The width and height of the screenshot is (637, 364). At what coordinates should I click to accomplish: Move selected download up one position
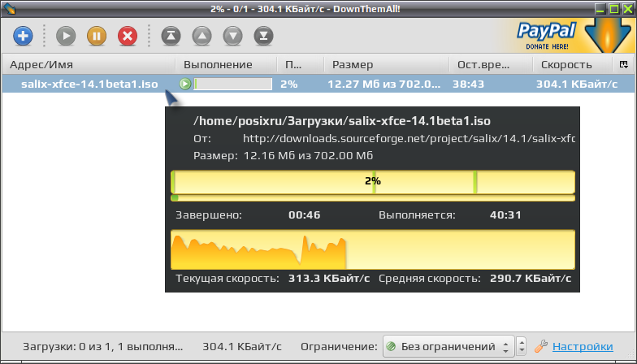[x=201, y=36]
